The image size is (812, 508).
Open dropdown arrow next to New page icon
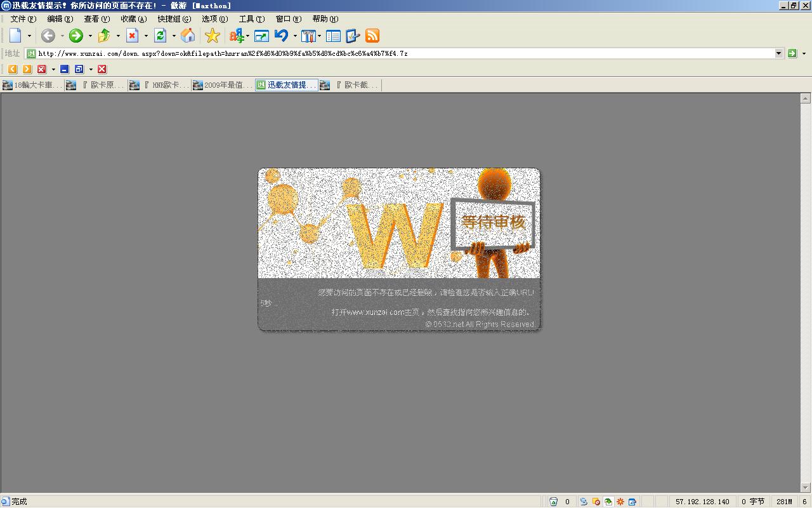pyautogui.click(x=29, y=36)
